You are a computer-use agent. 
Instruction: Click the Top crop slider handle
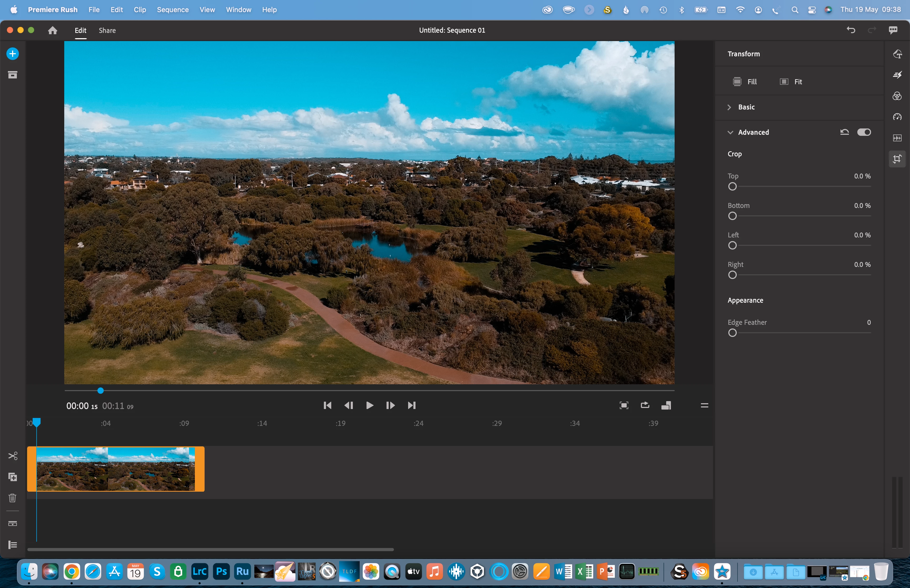(732, 187)
